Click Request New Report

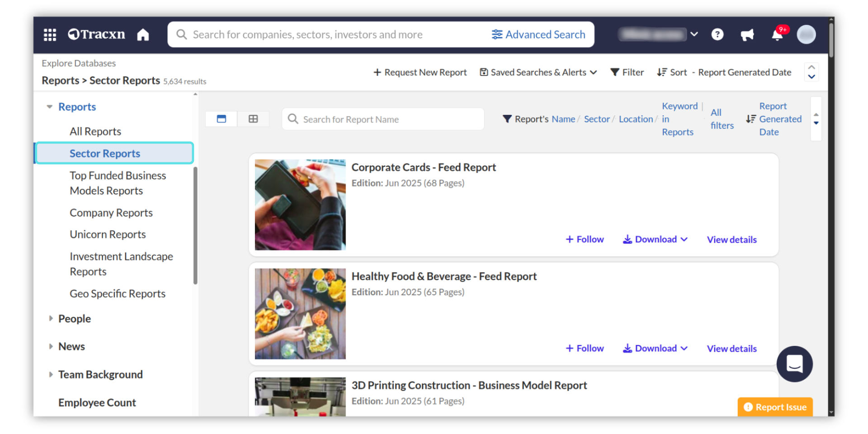420,72
